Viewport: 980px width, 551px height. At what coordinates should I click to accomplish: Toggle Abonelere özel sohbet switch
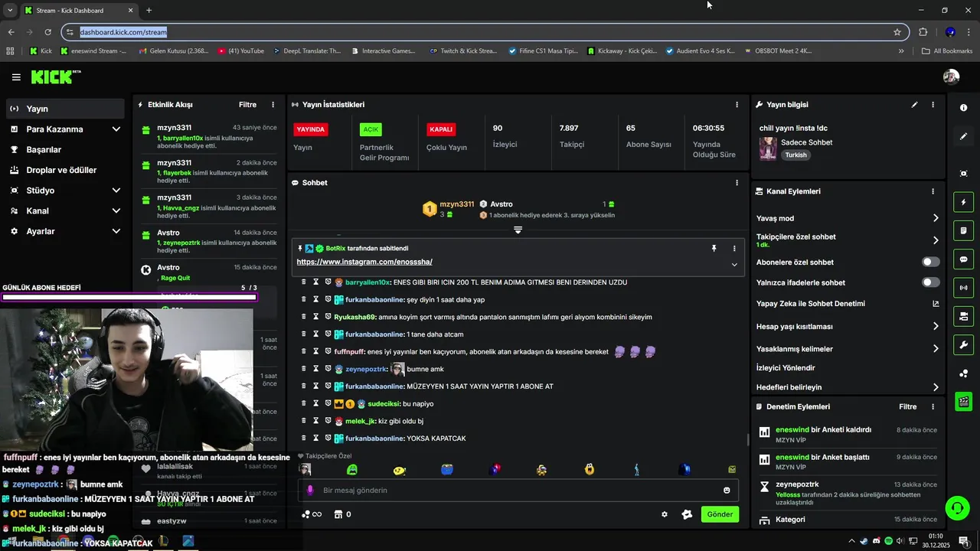(x=931, y=262)
